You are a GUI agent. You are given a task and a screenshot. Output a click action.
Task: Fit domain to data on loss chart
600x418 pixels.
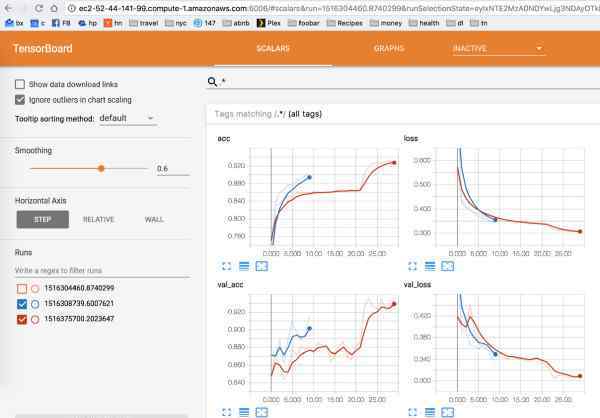(x=448, y=266)
